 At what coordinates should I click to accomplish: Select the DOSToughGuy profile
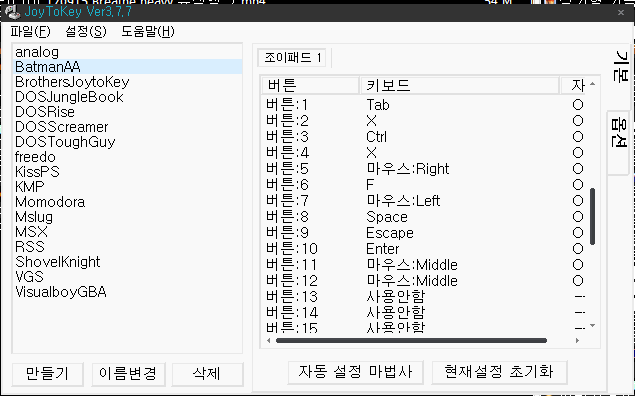[128, 142]
